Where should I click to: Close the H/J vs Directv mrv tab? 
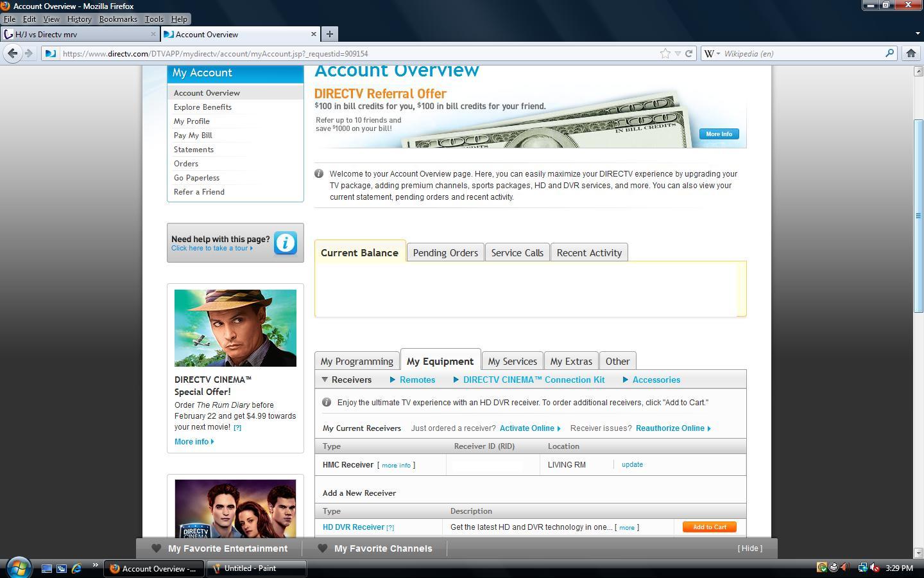(153, 34)
